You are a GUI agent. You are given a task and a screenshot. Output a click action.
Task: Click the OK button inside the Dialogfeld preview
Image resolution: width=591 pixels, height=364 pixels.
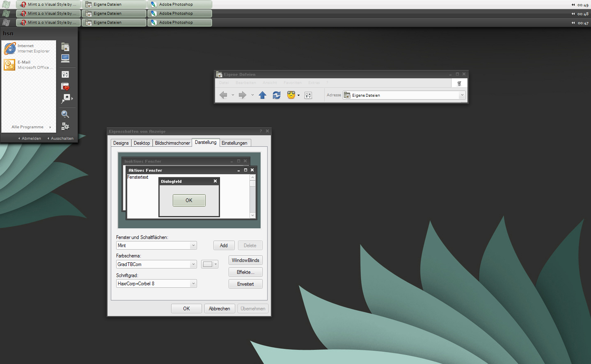189,200
